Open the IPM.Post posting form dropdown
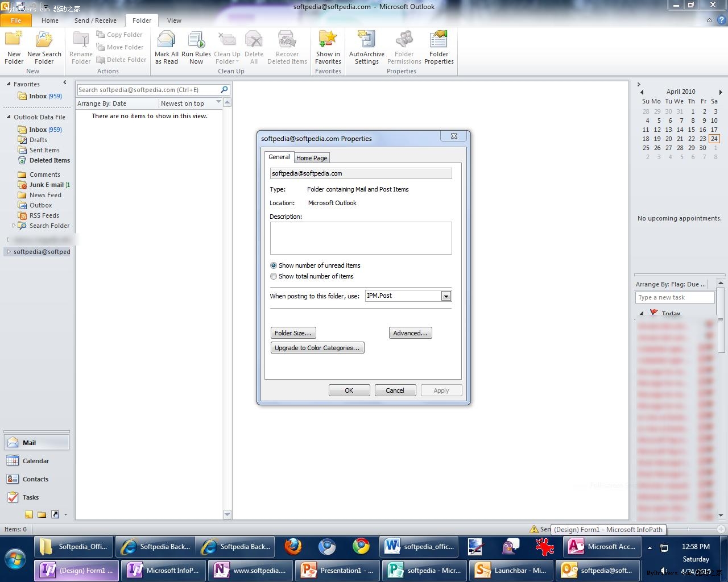The image size is (728, 582). (x=446, y=296)
